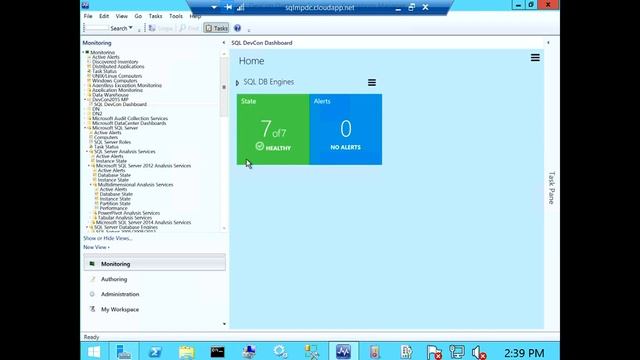This screenshot has height=360, width=640.
Task: Click the Show or Hide Views link
Action: point(108,238)
